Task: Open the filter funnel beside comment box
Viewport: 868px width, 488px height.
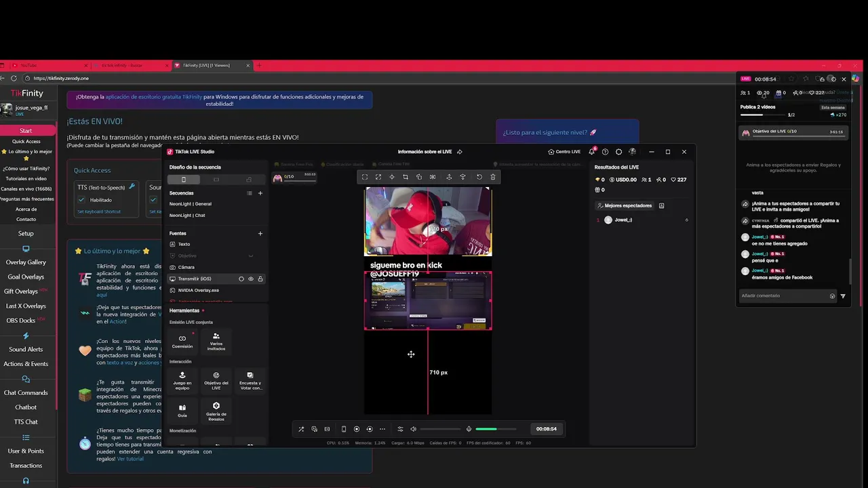Action: pyautogui.click(x=843, y=296)
